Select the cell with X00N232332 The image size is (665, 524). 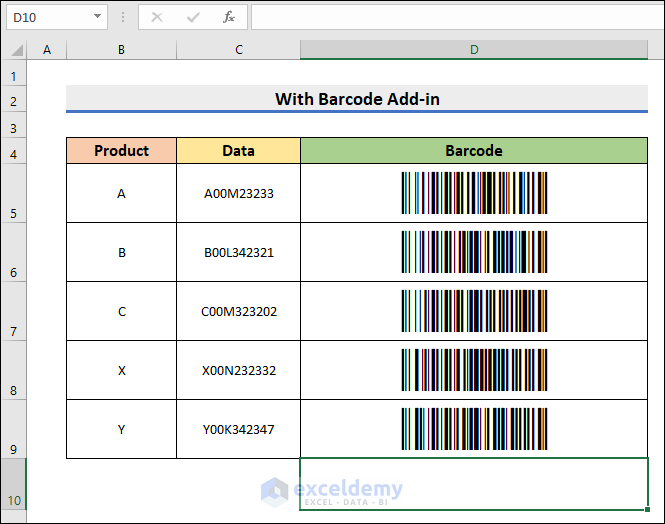click(239, 370)
